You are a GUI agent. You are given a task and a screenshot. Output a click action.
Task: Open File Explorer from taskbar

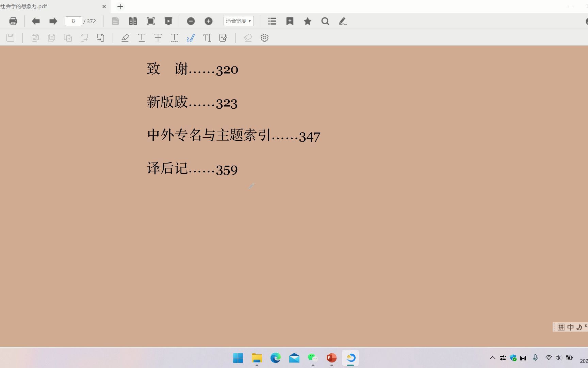[257, 358]
